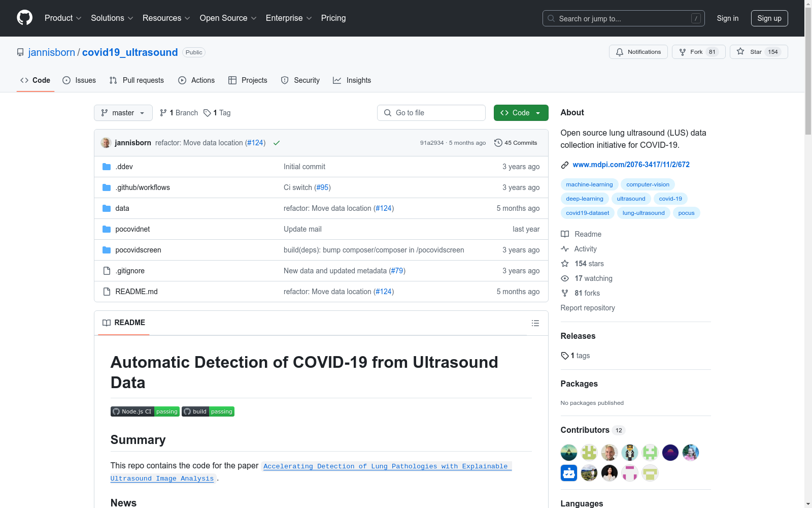The width and height of the screenshot is (812, 508).
Task: Click the Fork repository icon
Action: point(683,52)
